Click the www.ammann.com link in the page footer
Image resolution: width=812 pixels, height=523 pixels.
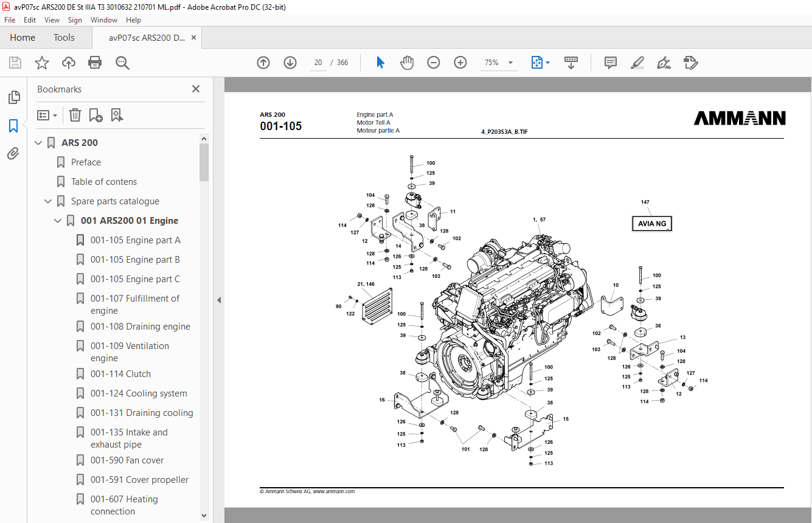pos(333,491)
